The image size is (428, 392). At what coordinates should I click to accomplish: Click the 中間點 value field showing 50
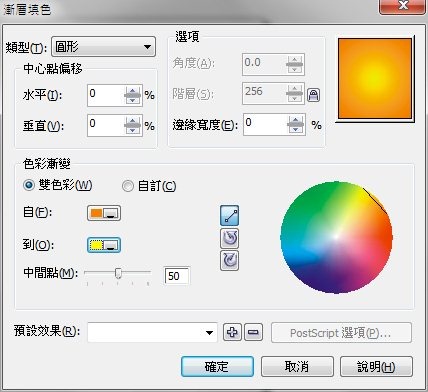point(177,276)
